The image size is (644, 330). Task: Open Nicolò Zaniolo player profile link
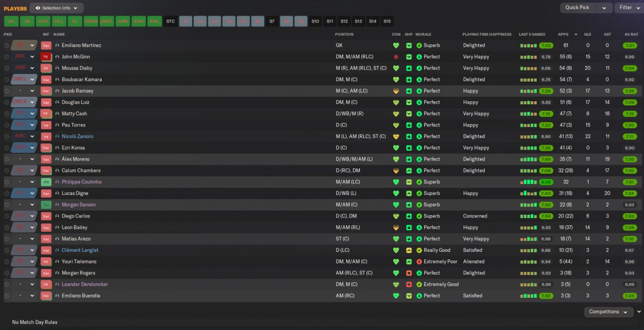77,137
